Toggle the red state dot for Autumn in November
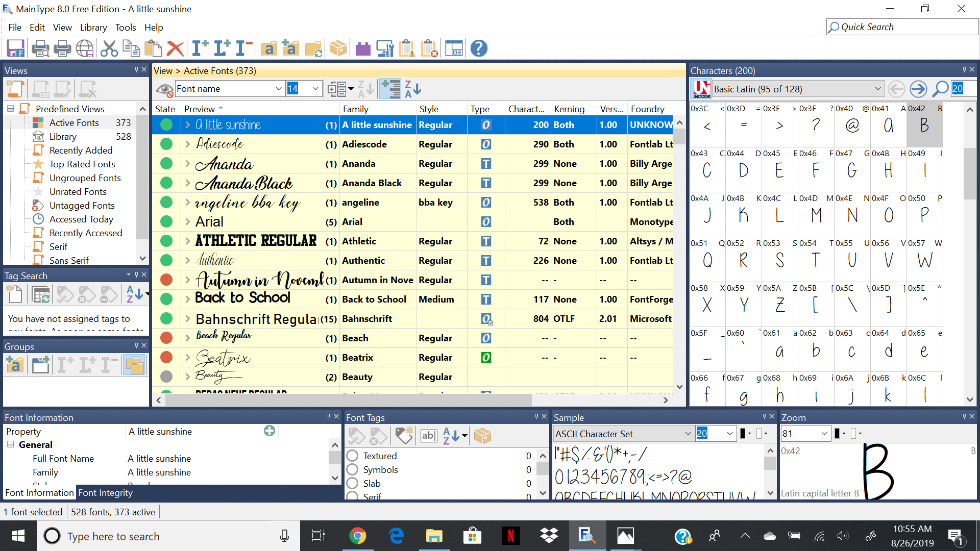 [x=166, y=280]
